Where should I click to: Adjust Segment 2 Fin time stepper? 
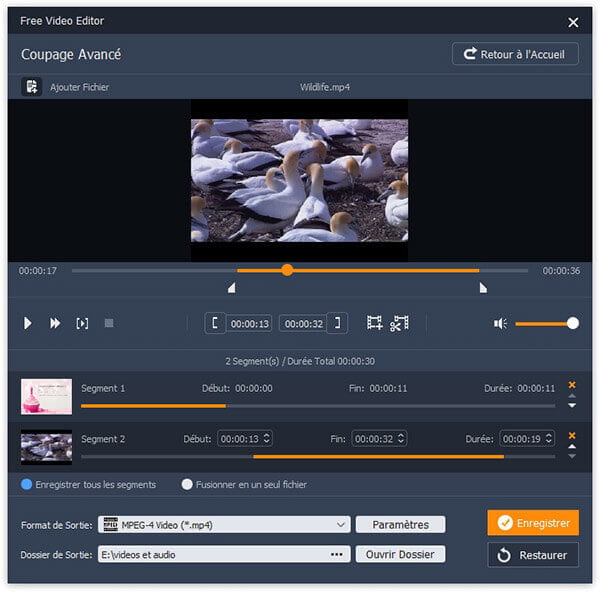tap(401, 439)
